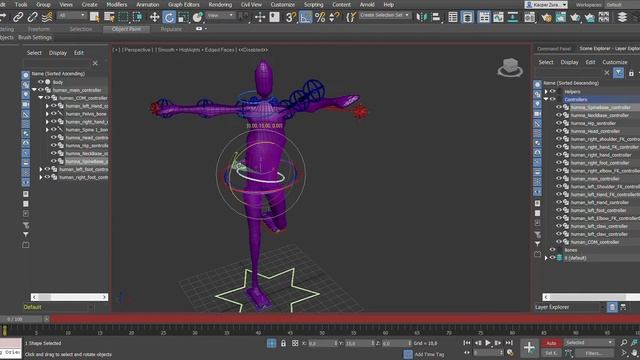Choose the Select Object tool
The image size is (640, 360).
coord(94,17)
